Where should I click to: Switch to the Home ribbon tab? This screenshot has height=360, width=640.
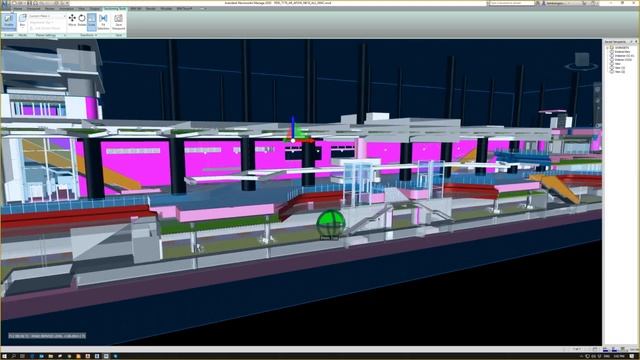point(18,9)
